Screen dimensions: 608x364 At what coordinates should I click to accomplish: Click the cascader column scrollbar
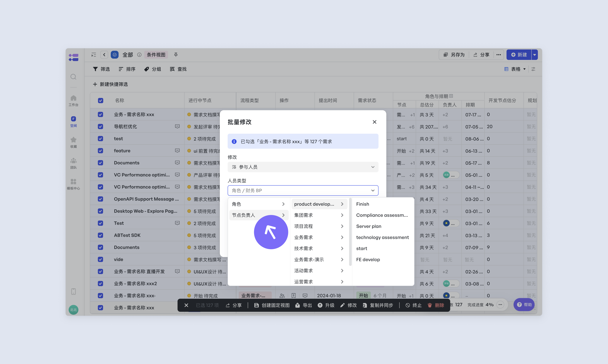350,232
